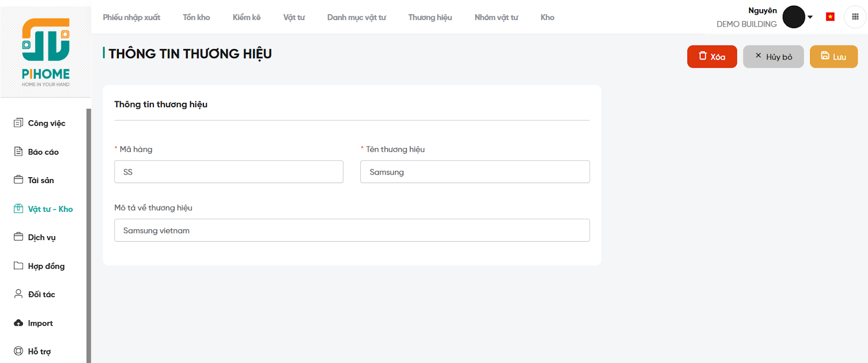The height and width of the screenshot is (363, 868).
Task: Open the Công việc sidebar icon
Action: (x=18, y=123)
